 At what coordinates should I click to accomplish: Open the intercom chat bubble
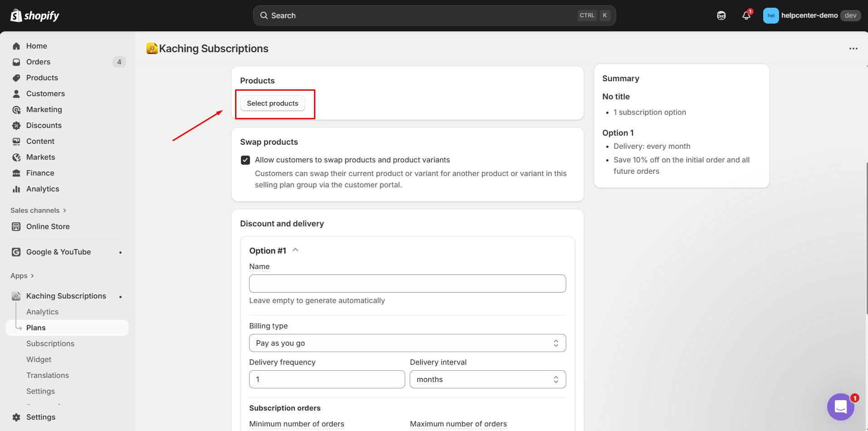(x=840, y=407)
